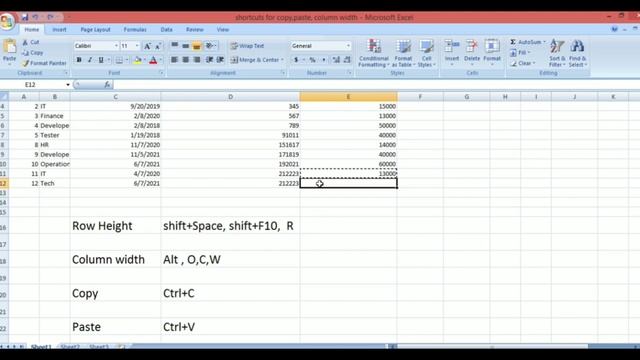Decrease indent of cell
Viewport: 640px width, 360px height.
point(209,60)
